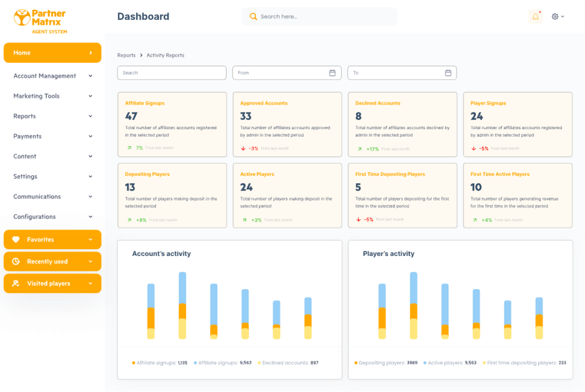Expand the Content menu
This screenshot has height=392, width=585.
[x=52, y=157]
